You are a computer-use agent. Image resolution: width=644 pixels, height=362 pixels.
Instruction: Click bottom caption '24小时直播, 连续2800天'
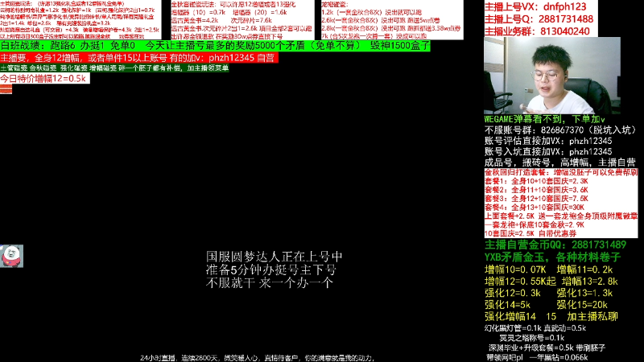(x=257, y=358)
